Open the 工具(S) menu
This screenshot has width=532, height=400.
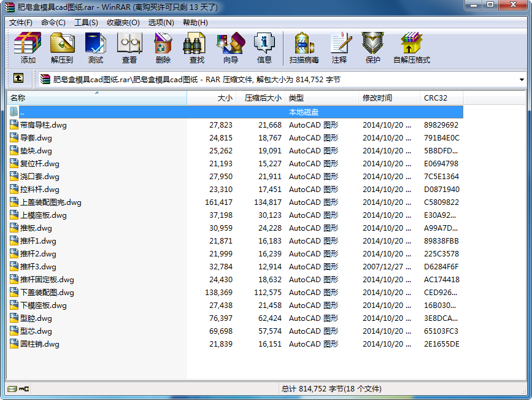[86, 22]
